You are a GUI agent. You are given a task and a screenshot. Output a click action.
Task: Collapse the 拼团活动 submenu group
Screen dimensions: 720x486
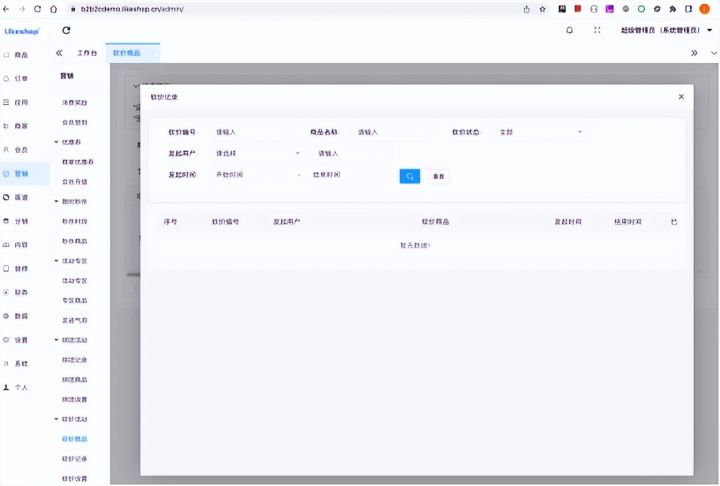[x=56, y=340]
